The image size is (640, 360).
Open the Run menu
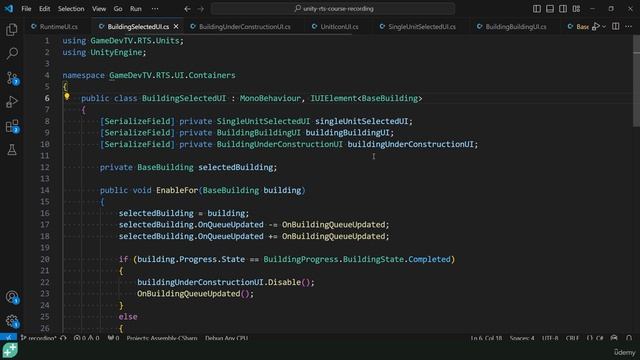(136, 9)
